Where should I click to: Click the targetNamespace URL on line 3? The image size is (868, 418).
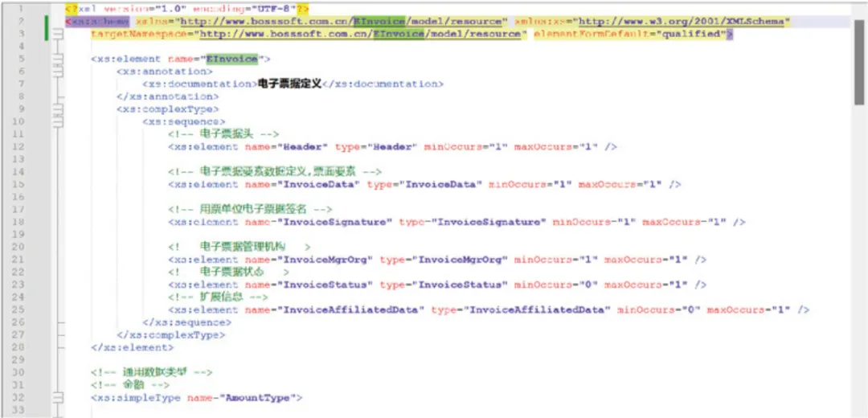(361, 35)
